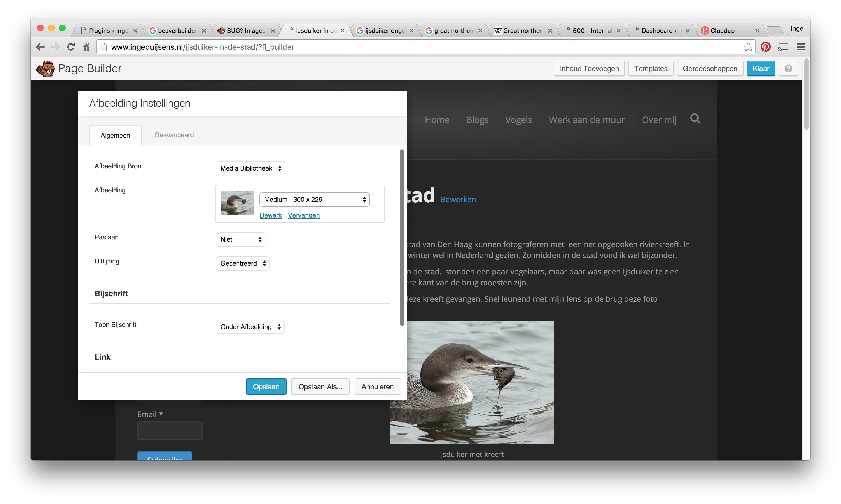Image resolution: width=841 pixels, height=504 pixels.
Task: Switch to the BUG? Images browser tab
Action: click(x=246, y=31)
